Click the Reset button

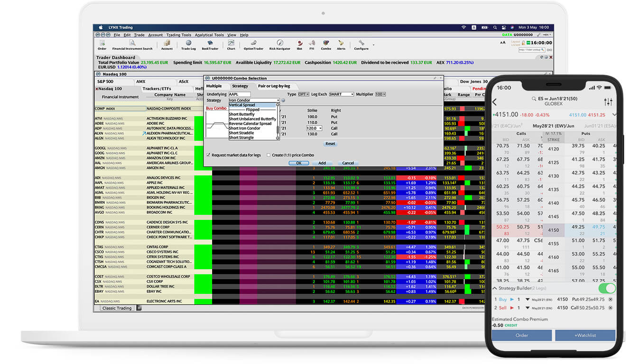click(330, 144)
